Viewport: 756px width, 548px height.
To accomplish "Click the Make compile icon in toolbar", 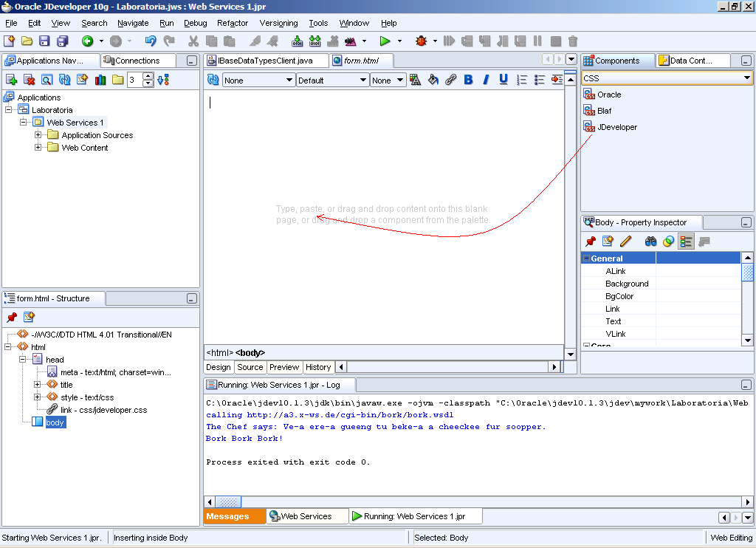I will pyautogui.click(x=298, y=41).
